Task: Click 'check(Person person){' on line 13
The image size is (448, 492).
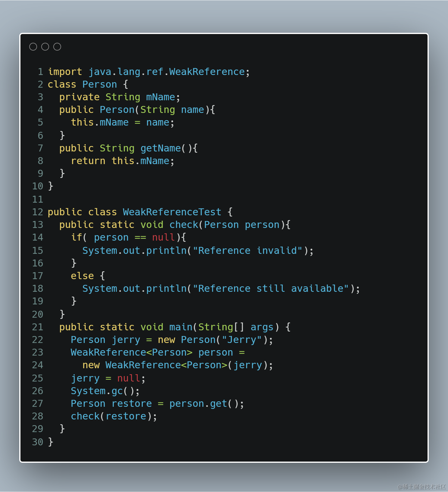Action: click(230, 225)
